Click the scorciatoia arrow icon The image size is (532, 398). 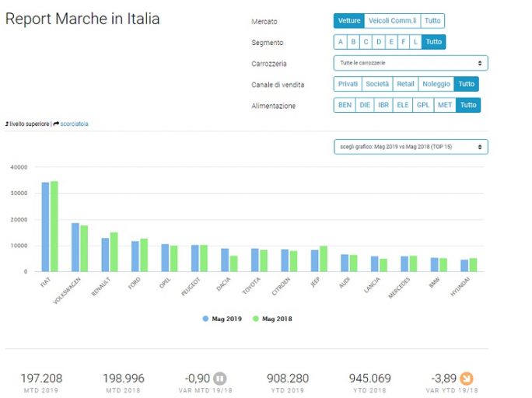(56, 124)
